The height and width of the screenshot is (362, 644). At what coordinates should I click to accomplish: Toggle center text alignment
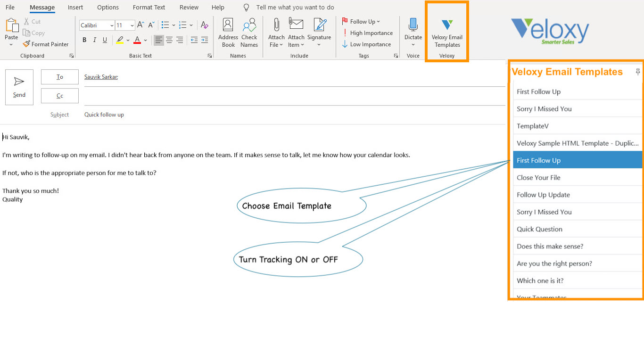coord(169,40)
